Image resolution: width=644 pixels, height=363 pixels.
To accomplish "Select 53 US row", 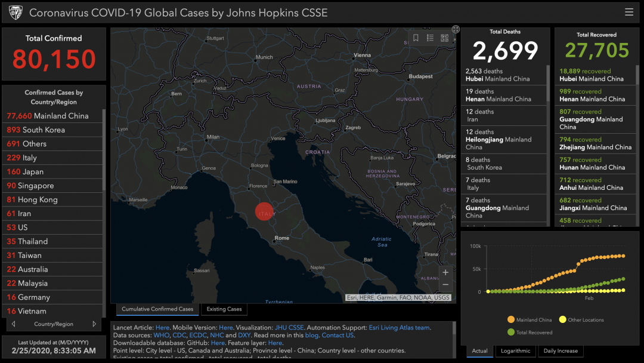I will coord(52,227).
